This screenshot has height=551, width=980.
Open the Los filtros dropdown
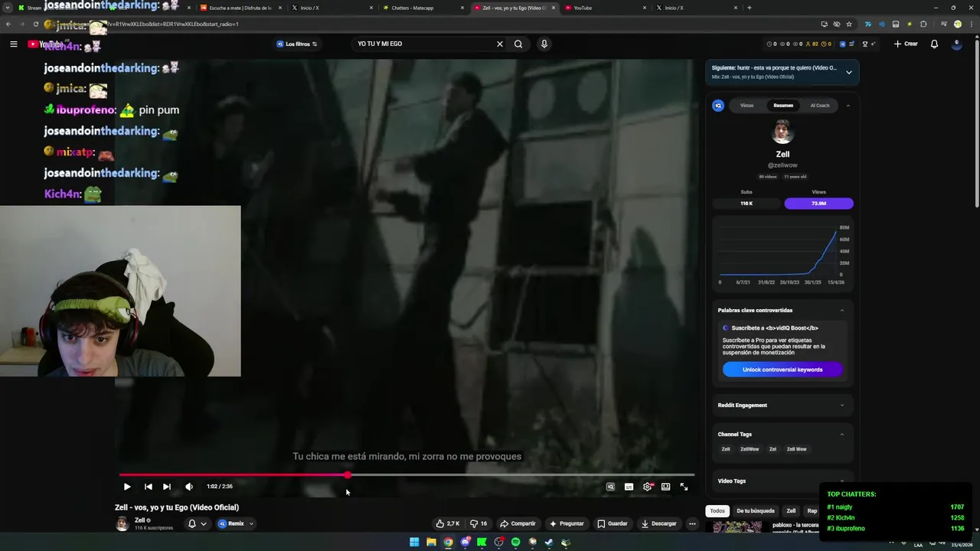point(297,44)
